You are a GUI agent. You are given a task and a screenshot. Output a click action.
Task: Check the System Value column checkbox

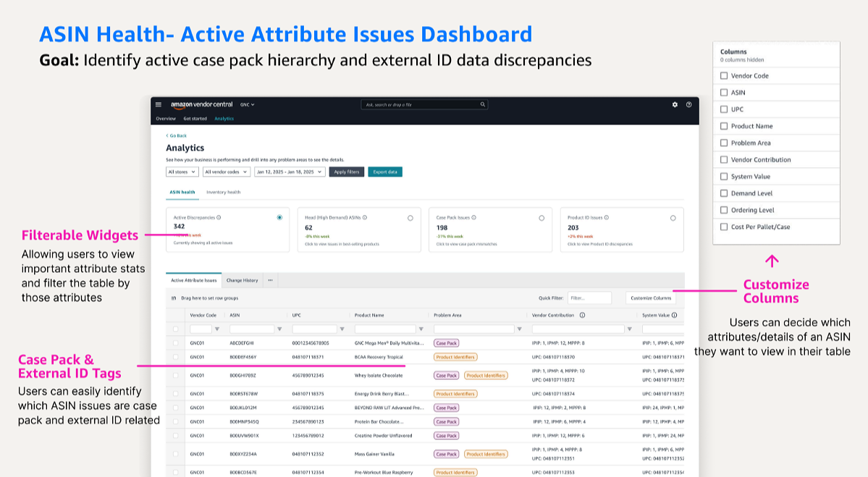click(723, 176)
